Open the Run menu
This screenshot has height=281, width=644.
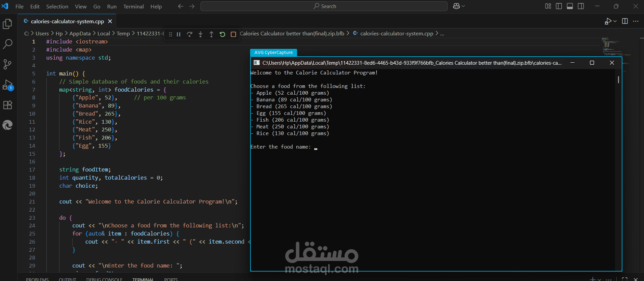[x=112, y=6]
